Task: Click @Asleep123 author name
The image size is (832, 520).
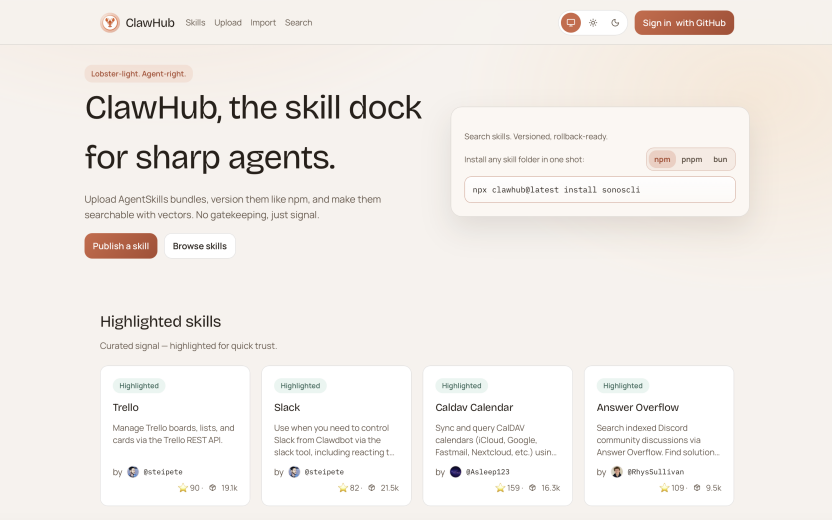Action: point(488,472)
